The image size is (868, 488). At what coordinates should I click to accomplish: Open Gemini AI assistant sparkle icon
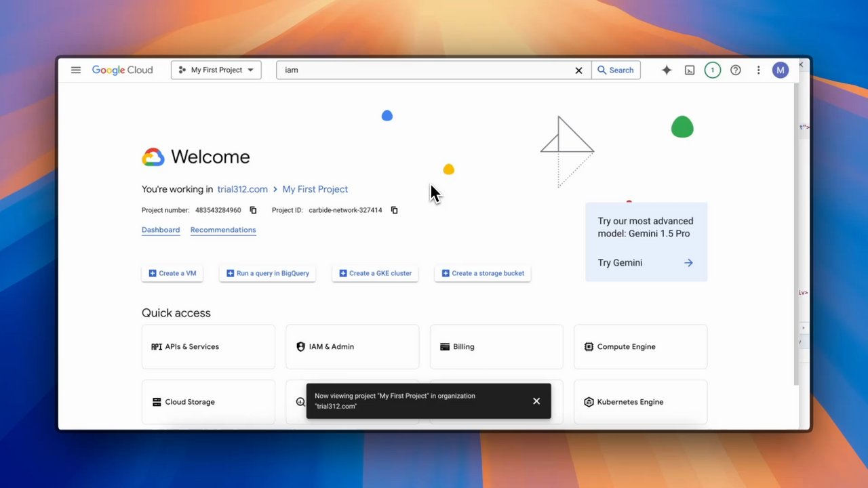tap(667, 70)
